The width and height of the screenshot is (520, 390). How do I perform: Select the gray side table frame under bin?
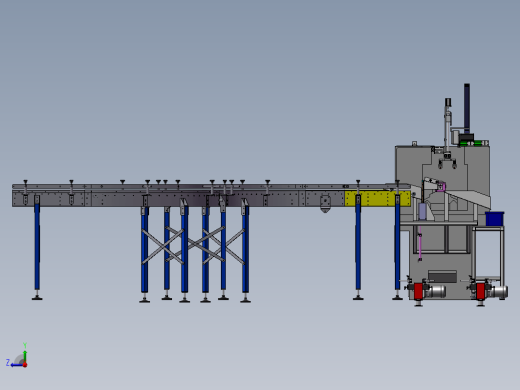pos(488,254)
